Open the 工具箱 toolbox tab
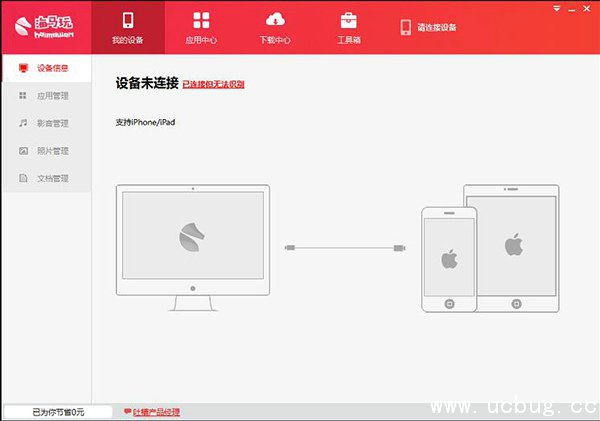The height and width of the screenshot is (421, 600). (x=349, y=27)
